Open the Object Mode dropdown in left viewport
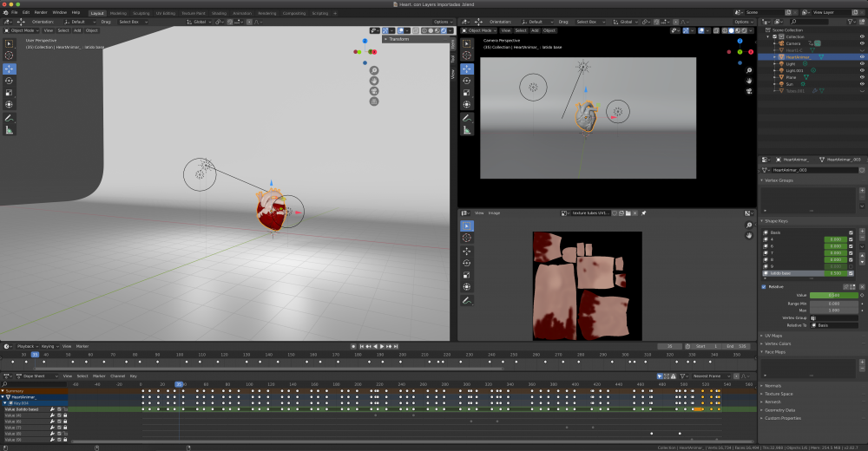Screen dimensions: 868x451 [x=23, y=30]
